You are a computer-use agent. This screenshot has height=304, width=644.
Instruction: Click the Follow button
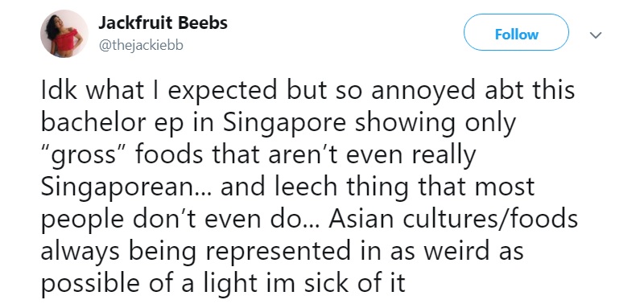[x=516, y=32]
